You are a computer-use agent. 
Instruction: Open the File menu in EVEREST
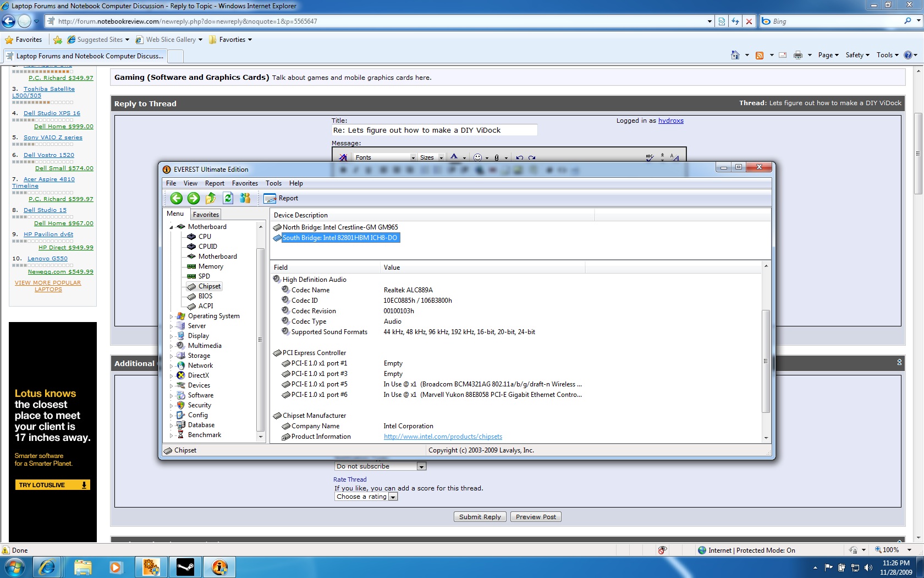[171, 183]
